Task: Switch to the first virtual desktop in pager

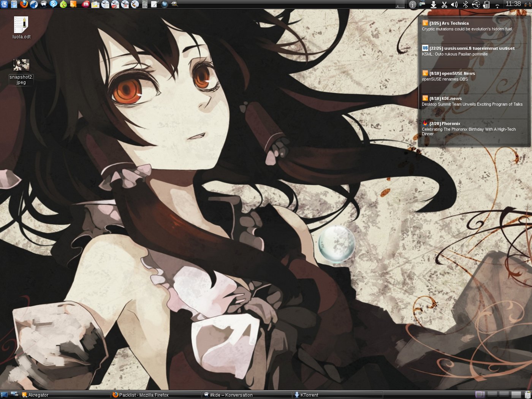Action: 480,395
